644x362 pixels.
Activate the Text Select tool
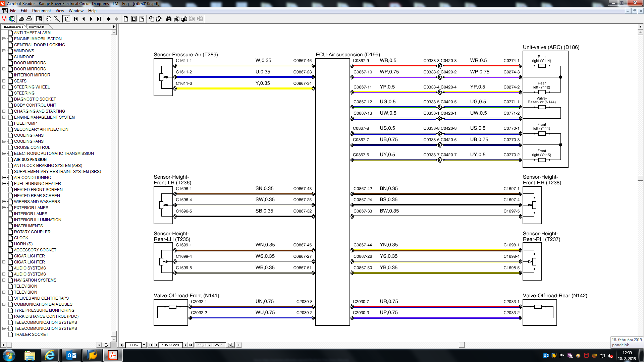coord(66,19)
